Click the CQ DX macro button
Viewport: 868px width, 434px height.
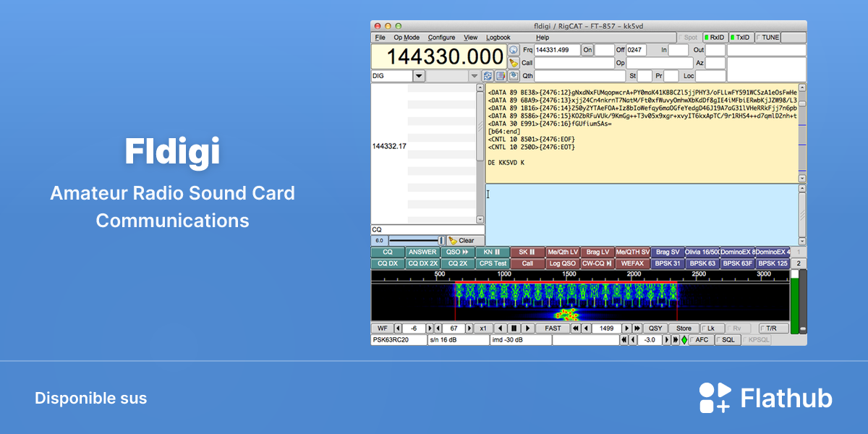point(388,264)
